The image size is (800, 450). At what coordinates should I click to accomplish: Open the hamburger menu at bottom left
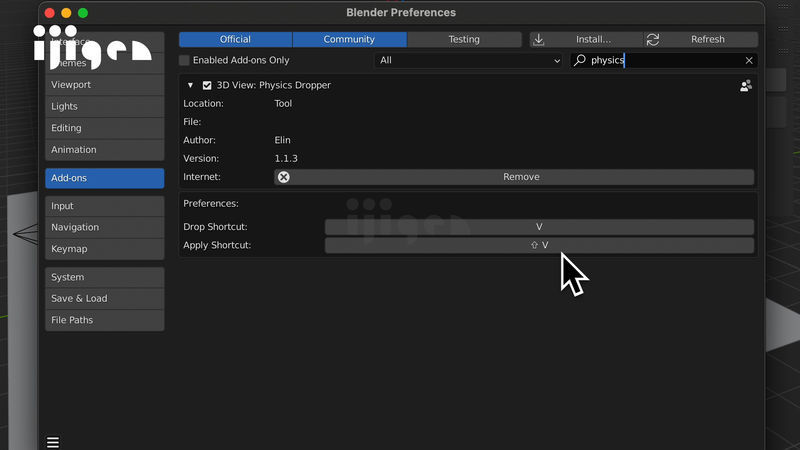point(53,442)
